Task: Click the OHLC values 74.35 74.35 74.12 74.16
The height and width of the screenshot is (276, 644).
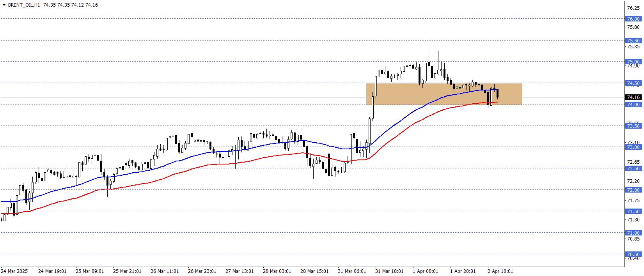Action: pyautogui.click(x=71, y=5)
